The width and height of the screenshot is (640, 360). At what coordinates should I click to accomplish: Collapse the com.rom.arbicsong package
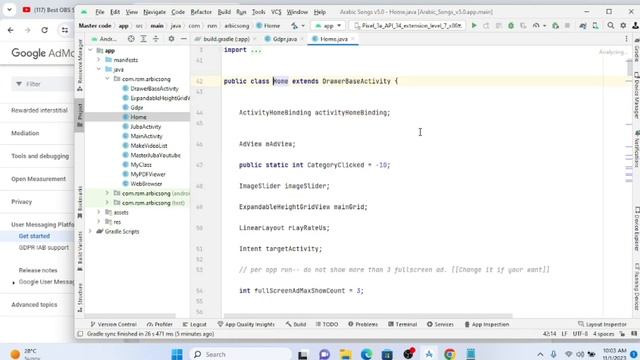[107, 79]
